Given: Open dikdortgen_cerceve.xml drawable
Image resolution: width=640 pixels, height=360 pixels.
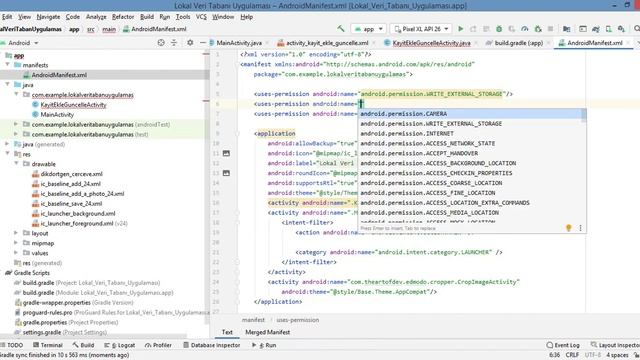Looking at the screenshot, I should [71, 174].
